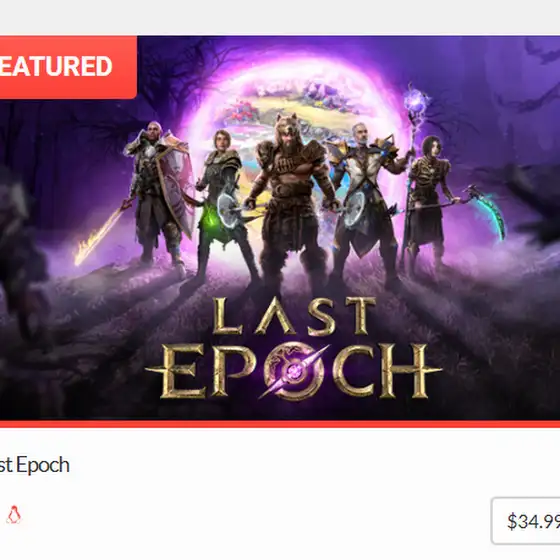Click the purple compass emblem in EPOCH
This screenshot has height=560, width=560.
click(294, 370)
